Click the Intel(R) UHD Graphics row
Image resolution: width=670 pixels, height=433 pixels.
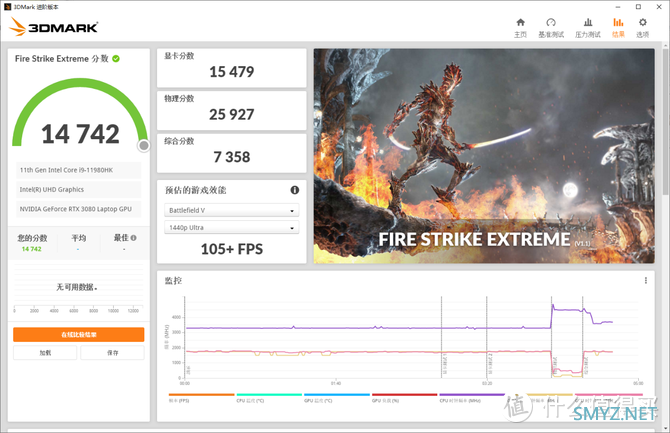click(79, 189)
